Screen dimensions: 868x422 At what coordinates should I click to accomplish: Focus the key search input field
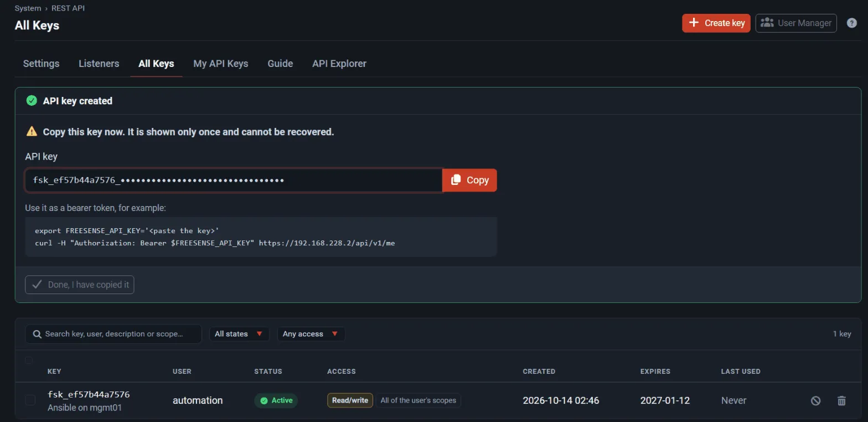113,334
